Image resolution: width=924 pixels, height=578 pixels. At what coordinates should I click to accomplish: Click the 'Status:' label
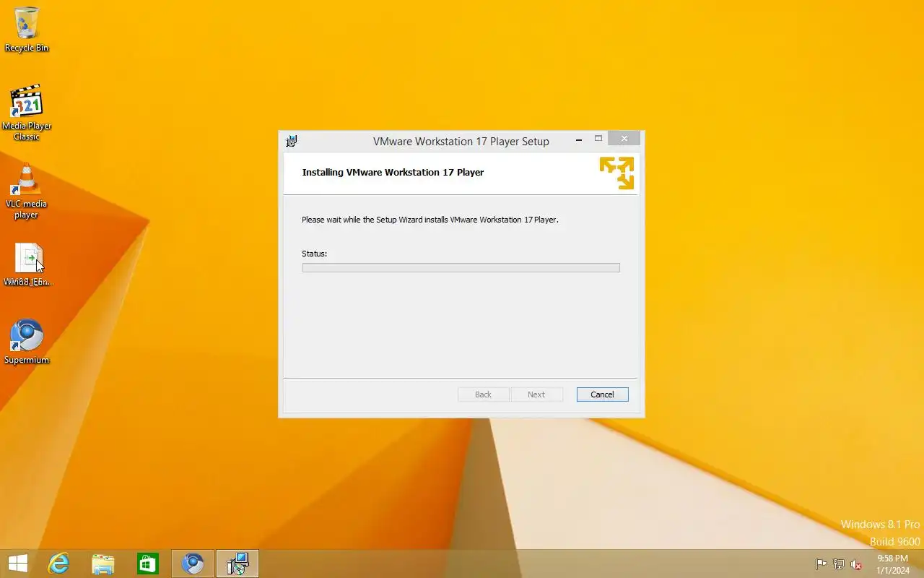click(x=314, y=254)
